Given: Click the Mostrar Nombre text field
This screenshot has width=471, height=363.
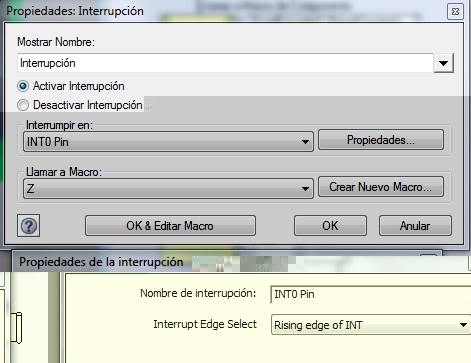Looking at the screenshot, I should (225, 63).
